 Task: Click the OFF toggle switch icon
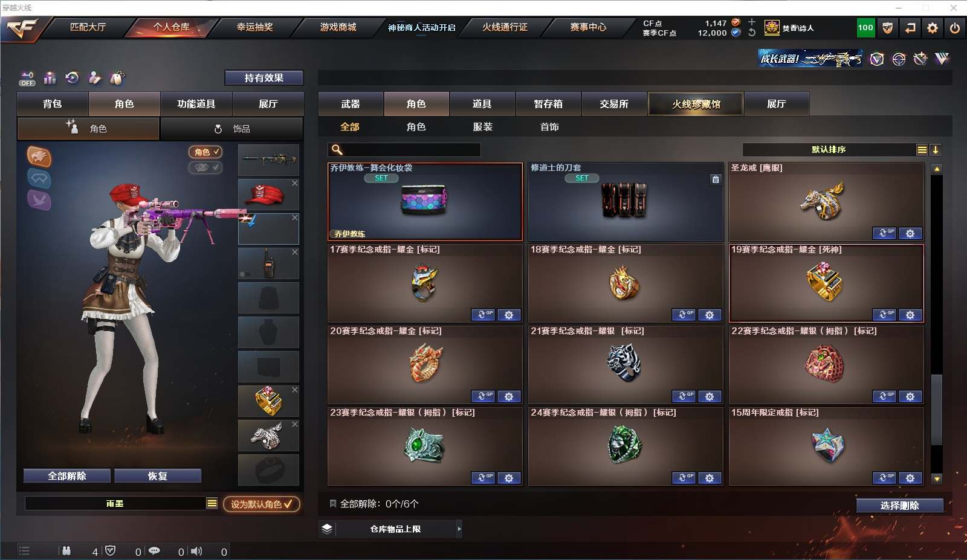coord(27,79)
